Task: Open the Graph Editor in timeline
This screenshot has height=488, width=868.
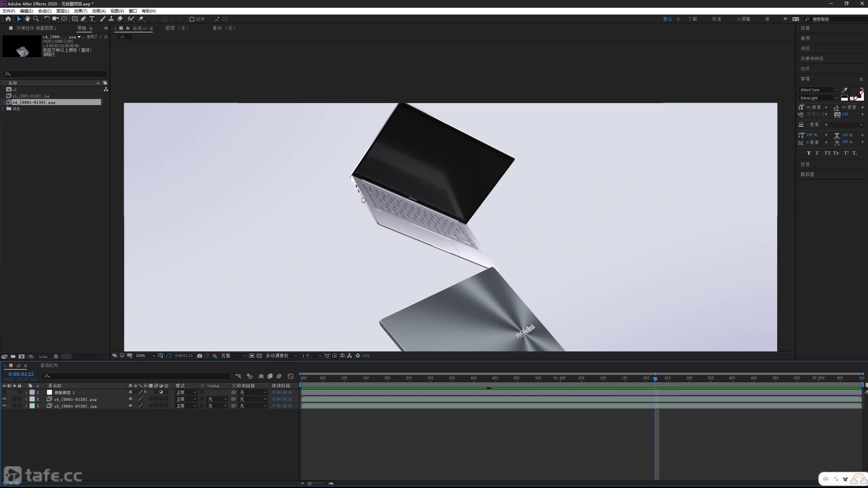Action: coord(291,376)
